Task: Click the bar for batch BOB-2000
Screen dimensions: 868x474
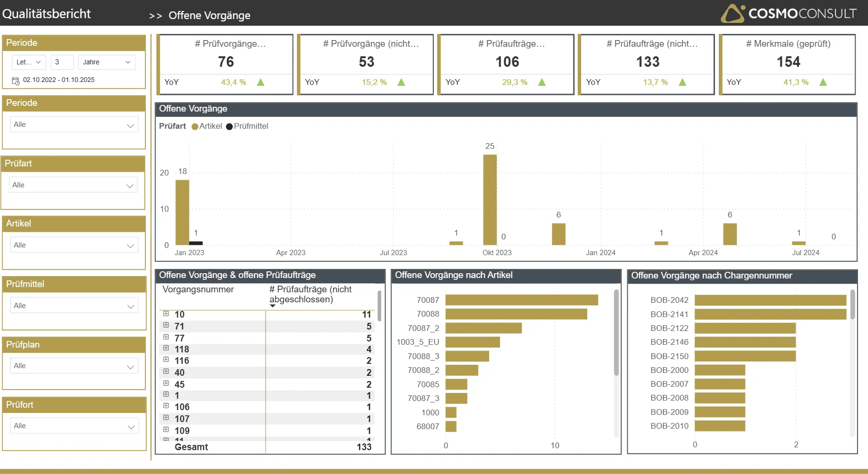Action: point(720,370)
